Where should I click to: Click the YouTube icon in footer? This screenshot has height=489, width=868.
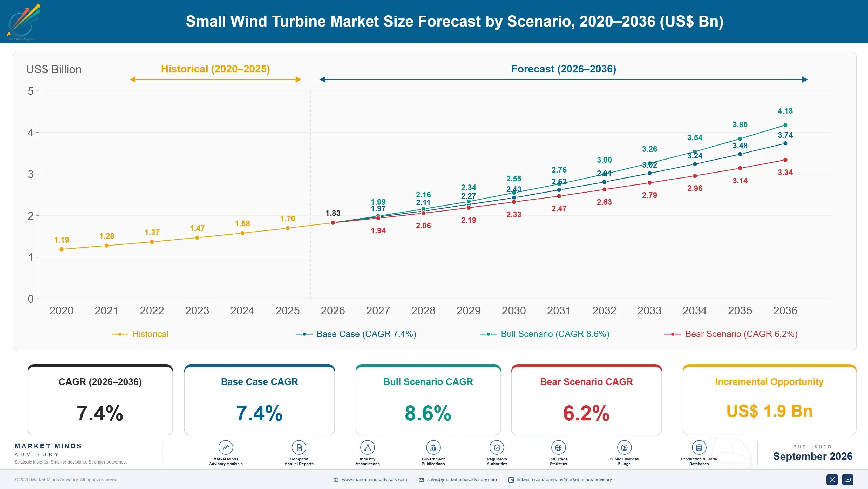tap(847, 480)
